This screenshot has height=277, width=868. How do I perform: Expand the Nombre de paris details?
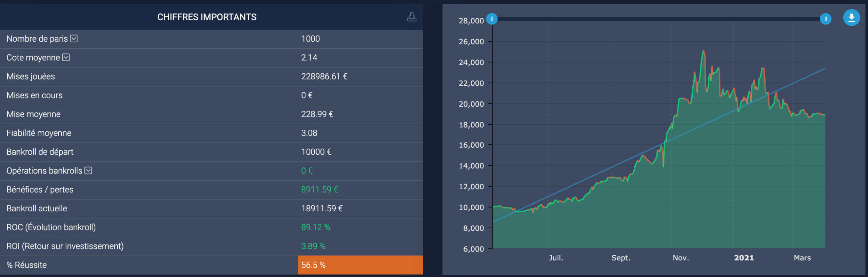pyautogui.click(x=74, y=39)
